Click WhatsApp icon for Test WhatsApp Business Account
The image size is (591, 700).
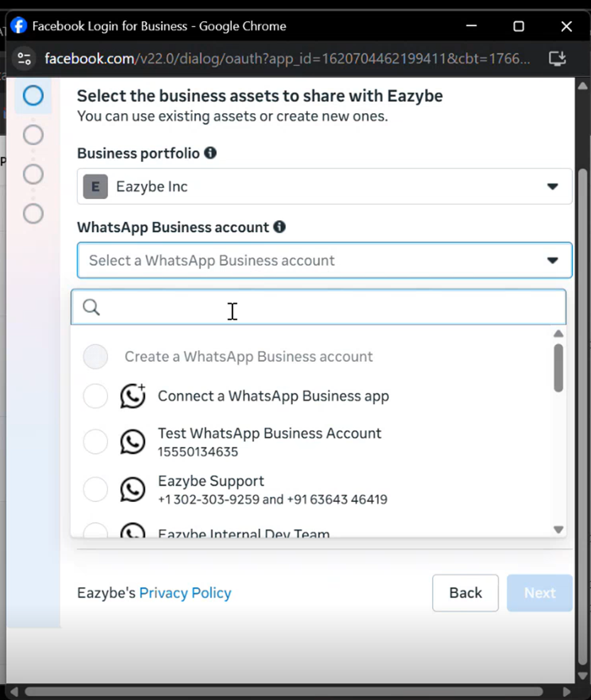point(133,442)
